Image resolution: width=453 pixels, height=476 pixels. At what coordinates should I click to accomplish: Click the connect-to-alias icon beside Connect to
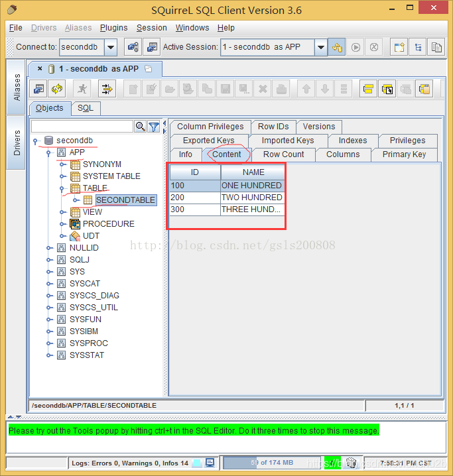[x=133, y=47]
